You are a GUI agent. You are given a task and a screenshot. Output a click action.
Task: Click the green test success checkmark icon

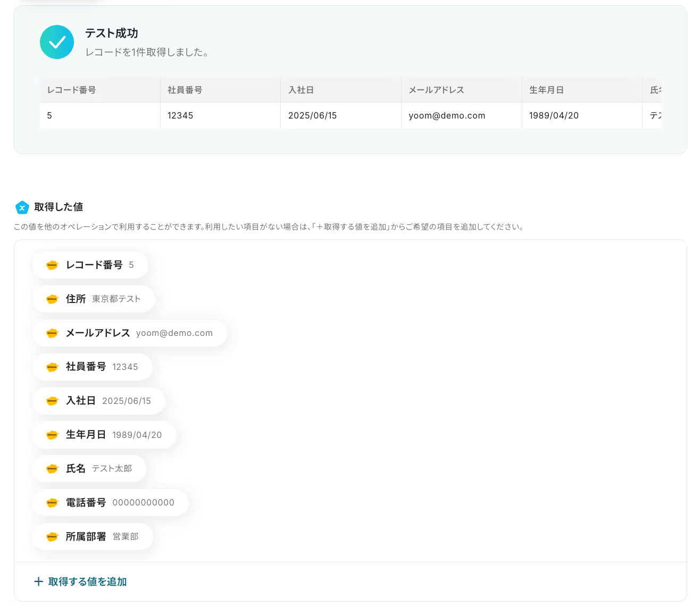coord(57,42)
